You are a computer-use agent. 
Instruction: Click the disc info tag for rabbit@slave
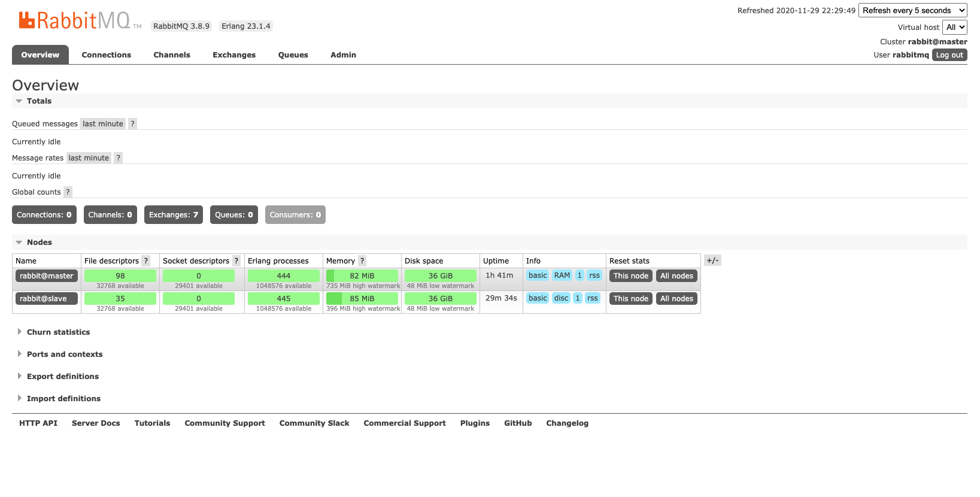tap(561, 298)
